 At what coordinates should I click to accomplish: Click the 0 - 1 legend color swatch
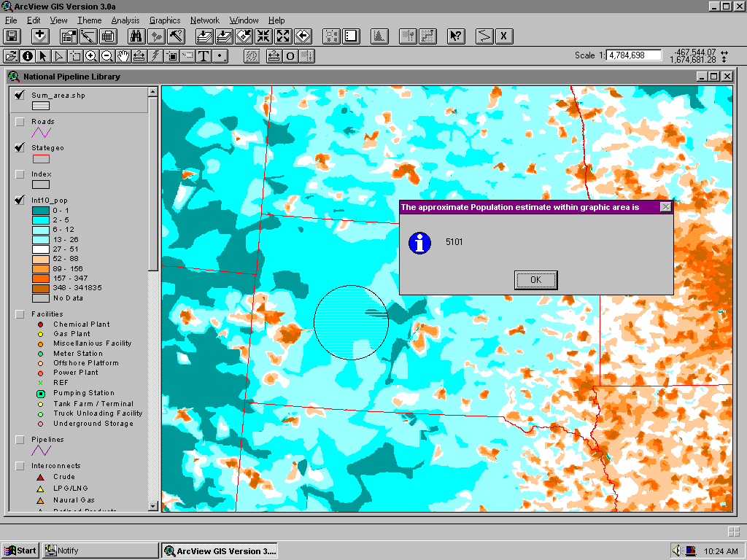coord(41,211)
